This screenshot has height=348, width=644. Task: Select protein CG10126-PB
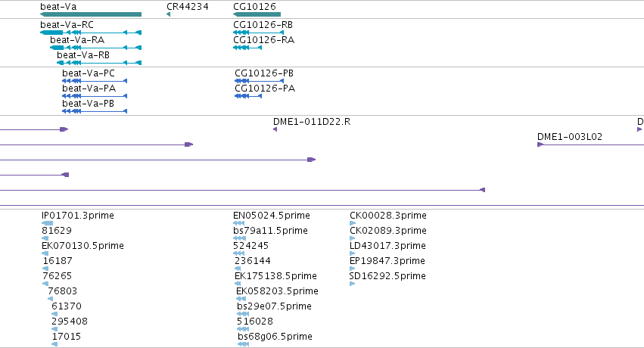pos(259,81)
